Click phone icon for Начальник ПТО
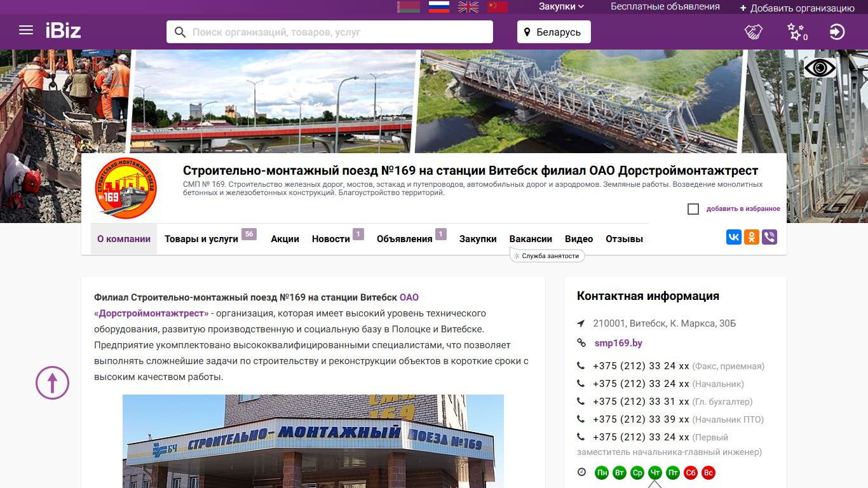The image size is (868, 488). pyautogui.click(x=581, y=419)
